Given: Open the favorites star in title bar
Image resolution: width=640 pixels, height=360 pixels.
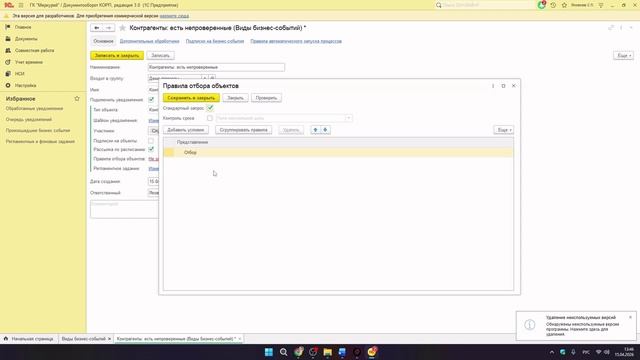Looking at the screenshot, I should pos(564,5).
